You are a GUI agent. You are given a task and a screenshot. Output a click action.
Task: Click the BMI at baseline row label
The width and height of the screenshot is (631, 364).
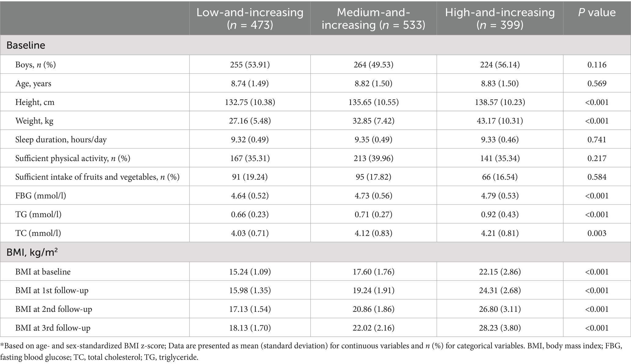(x=43, y=272)
